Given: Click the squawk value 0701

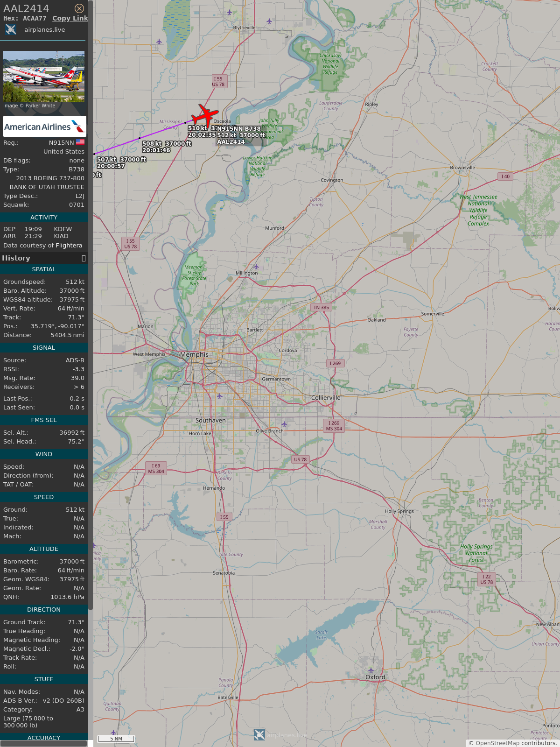Looking at the screenshot, I should coord(77,205).
